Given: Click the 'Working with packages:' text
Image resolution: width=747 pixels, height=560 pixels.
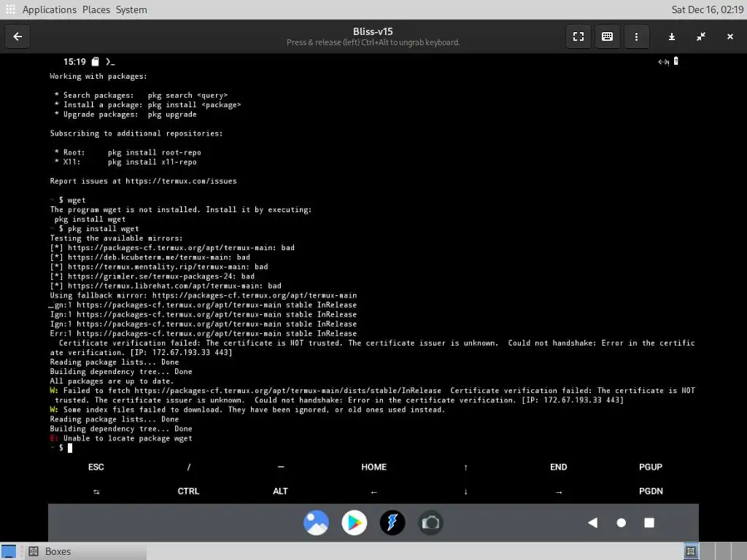Looking at the screenshot, I should pos(98,76).
